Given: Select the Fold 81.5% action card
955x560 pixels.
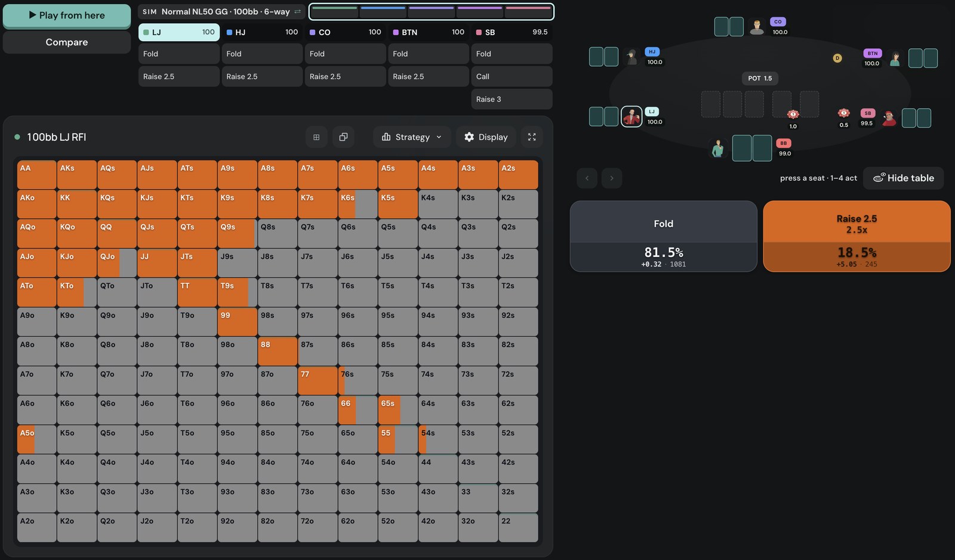Looking at the screenshot, I should click(x=664, y=236).
